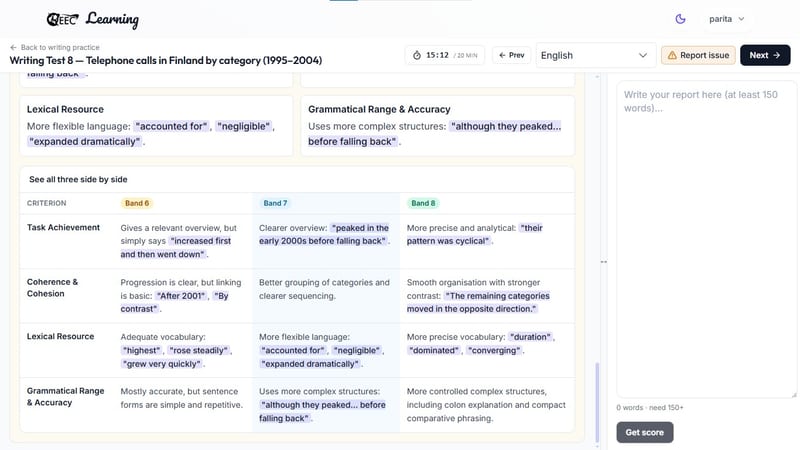
Task: Click the "grew very quickly" highlighted phrase
Action: (x=162, y=364)
